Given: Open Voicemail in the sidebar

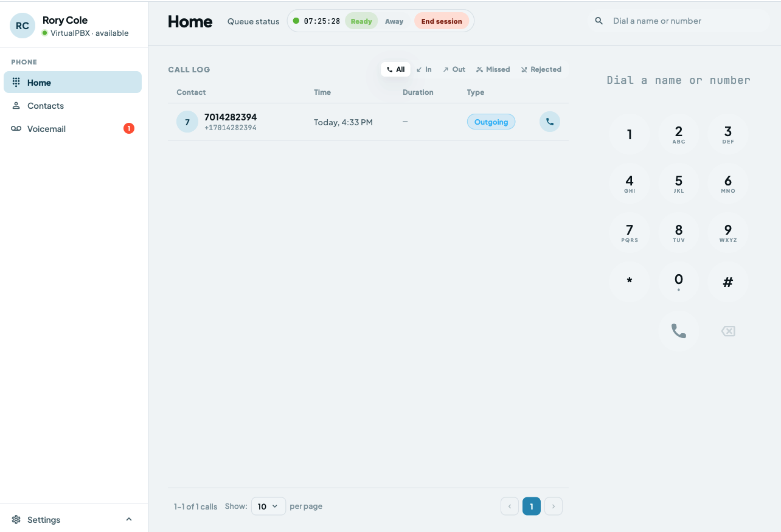Looking at the screenshot, I should (73, 129).
